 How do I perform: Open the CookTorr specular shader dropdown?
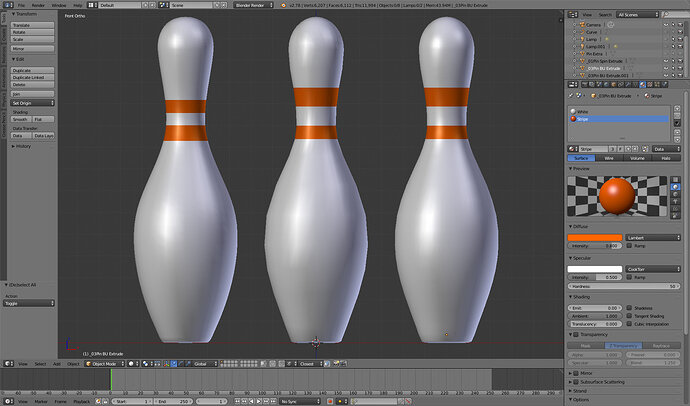tap(653, 269)
